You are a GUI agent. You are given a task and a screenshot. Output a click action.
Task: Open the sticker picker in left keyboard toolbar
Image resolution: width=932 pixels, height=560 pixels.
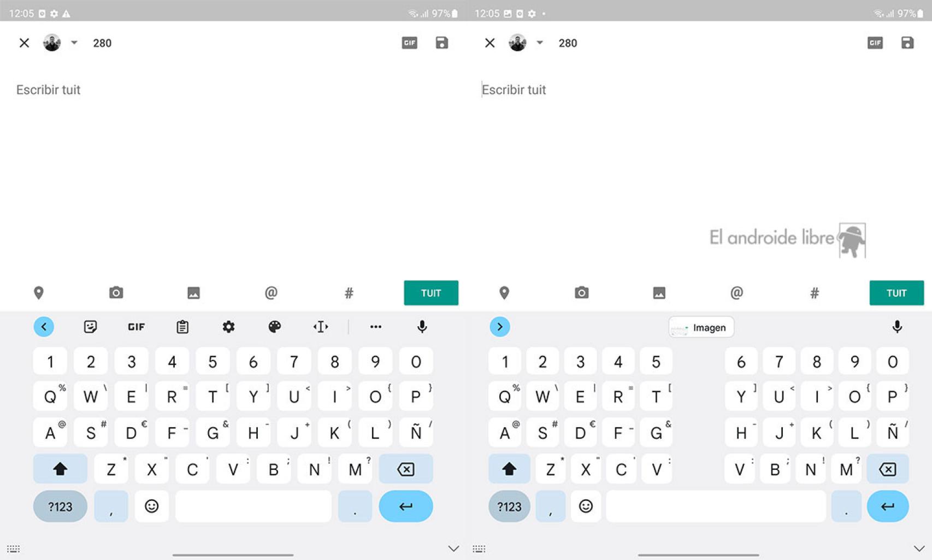[x=90, y=327]
